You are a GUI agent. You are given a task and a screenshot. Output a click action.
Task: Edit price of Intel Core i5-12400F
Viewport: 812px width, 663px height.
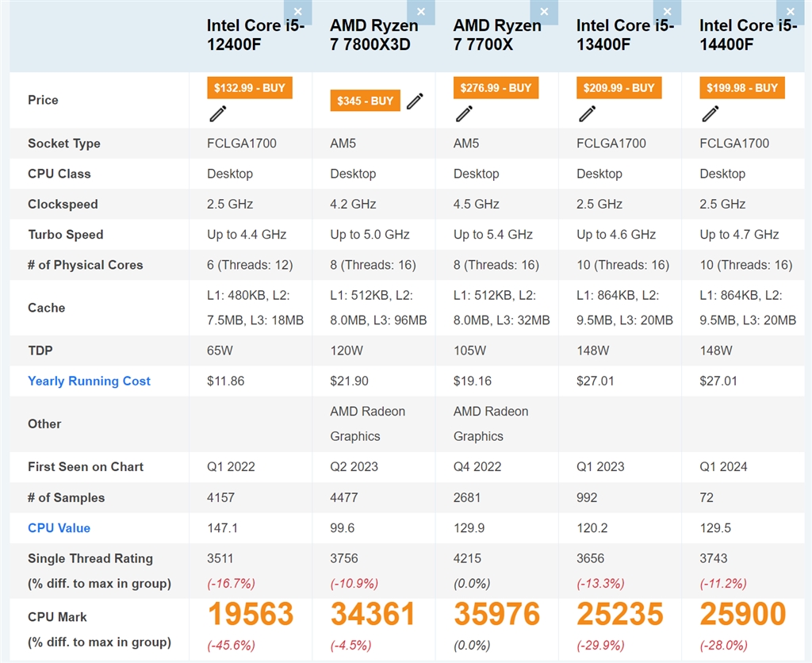218,114
